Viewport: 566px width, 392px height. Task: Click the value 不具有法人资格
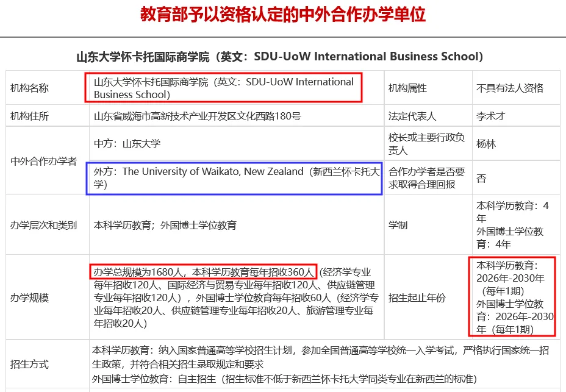(x=510, y=88)
